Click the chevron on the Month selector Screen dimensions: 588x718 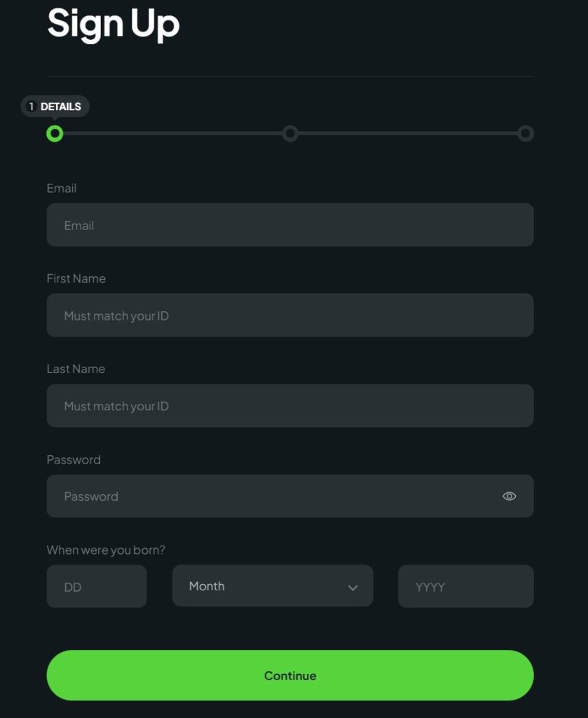355,586
